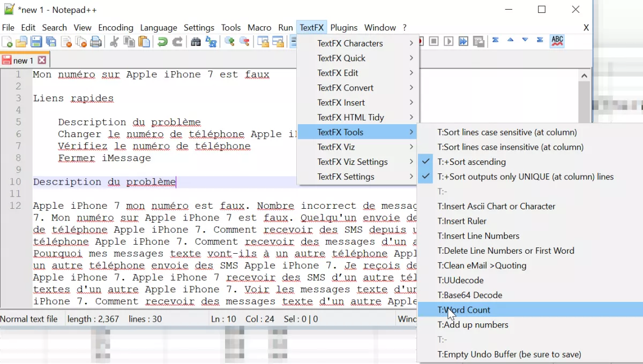
Task: Zoom out with the magnifier minus icon
Action: point(244,42)
